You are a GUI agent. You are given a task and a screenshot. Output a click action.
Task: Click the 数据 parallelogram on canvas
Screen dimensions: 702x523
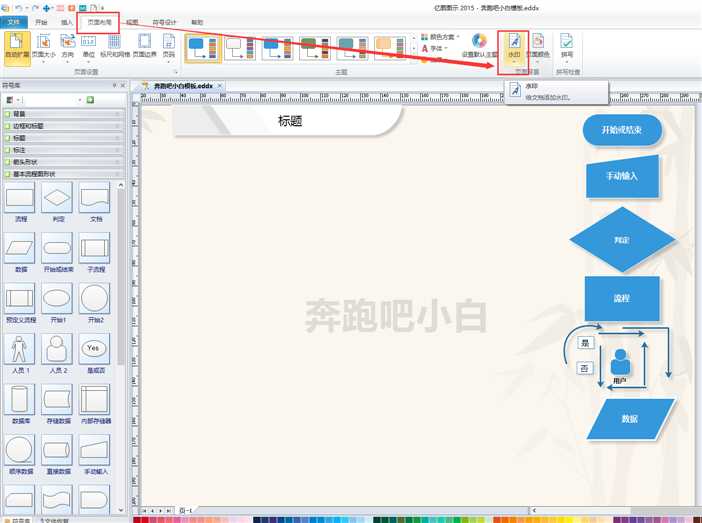click(x=630, y=419)
